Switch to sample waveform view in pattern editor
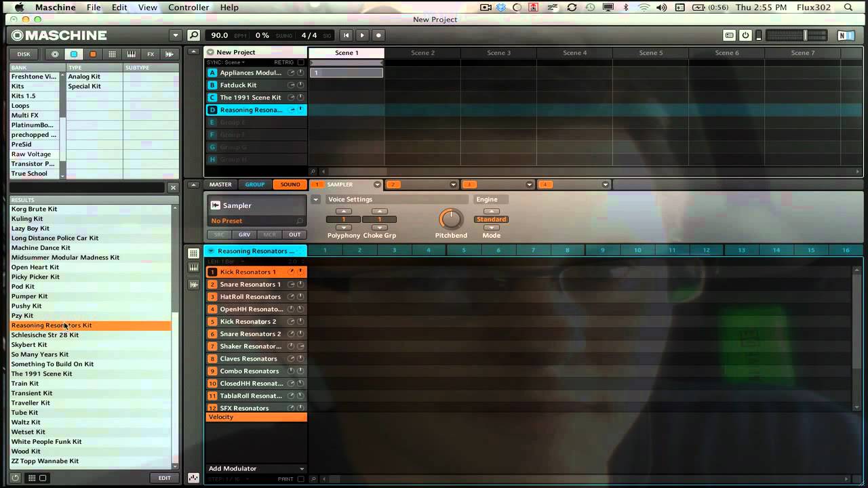This screenshot has width=868, height=488. click(x=193, y=284)
